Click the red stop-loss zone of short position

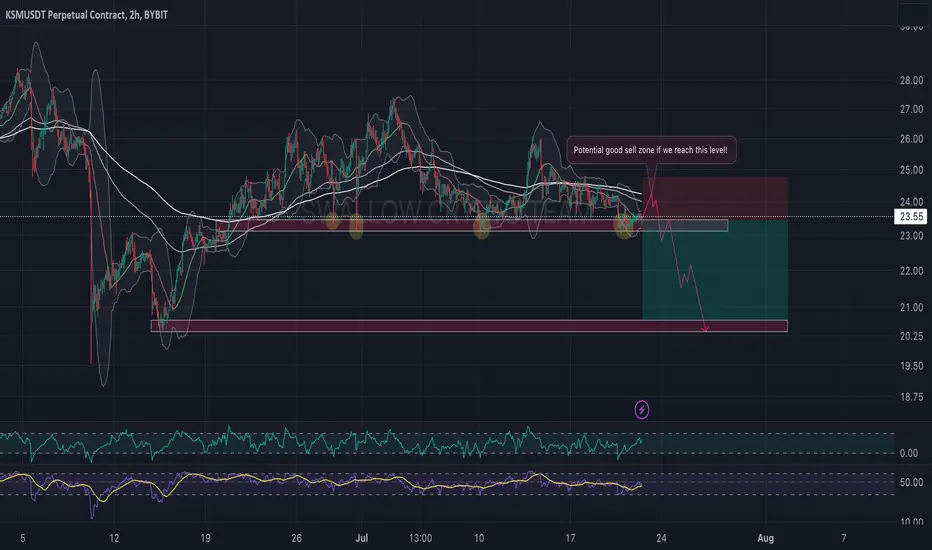point(715,199)
